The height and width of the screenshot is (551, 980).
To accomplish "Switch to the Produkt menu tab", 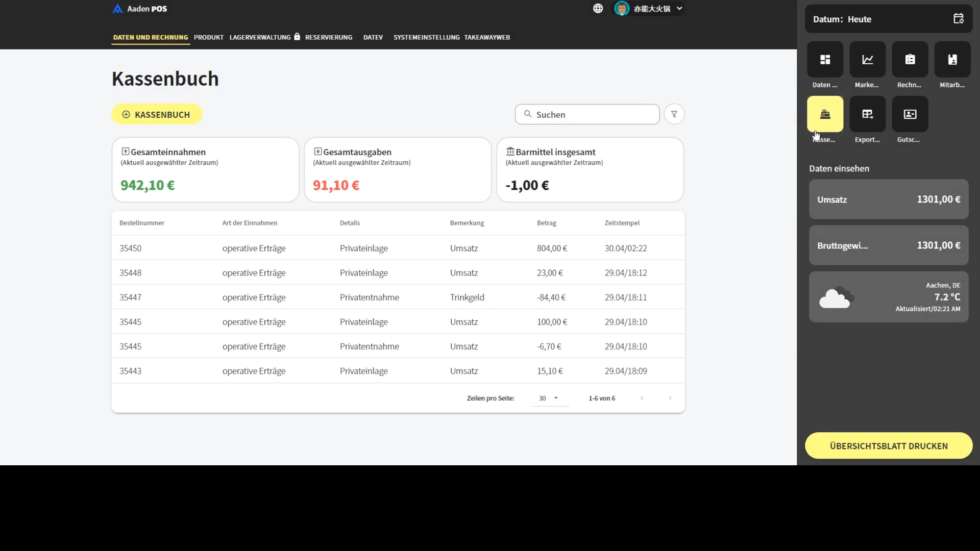I will click(208, 37).
